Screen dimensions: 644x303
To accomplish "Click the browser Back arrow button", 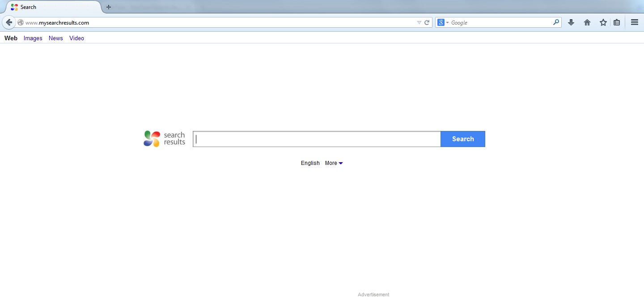I will click(9, 22).
